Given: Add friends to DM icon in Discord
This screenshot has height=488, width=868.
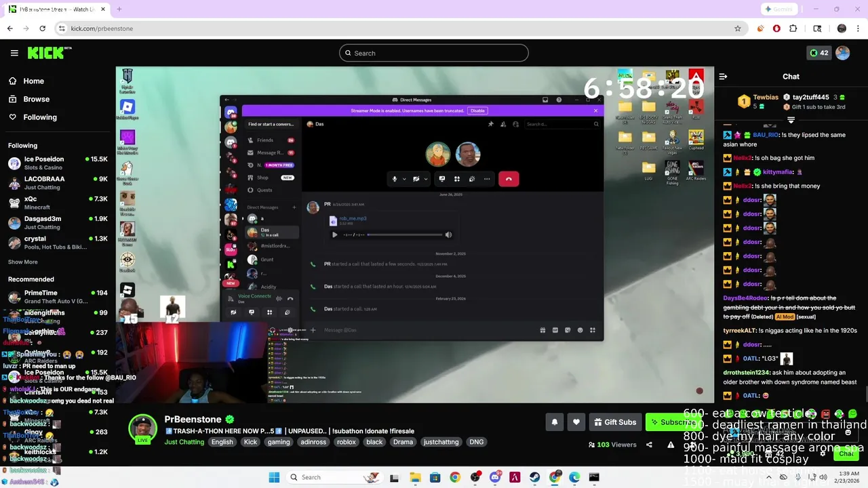Looking at the screenshot, I should point(503,124).
